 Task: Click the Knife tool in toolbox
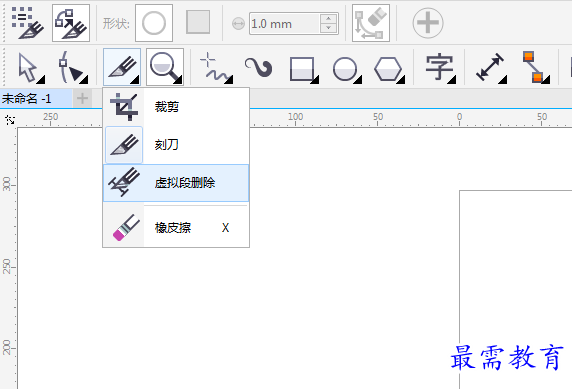click(x=122, y=67)
